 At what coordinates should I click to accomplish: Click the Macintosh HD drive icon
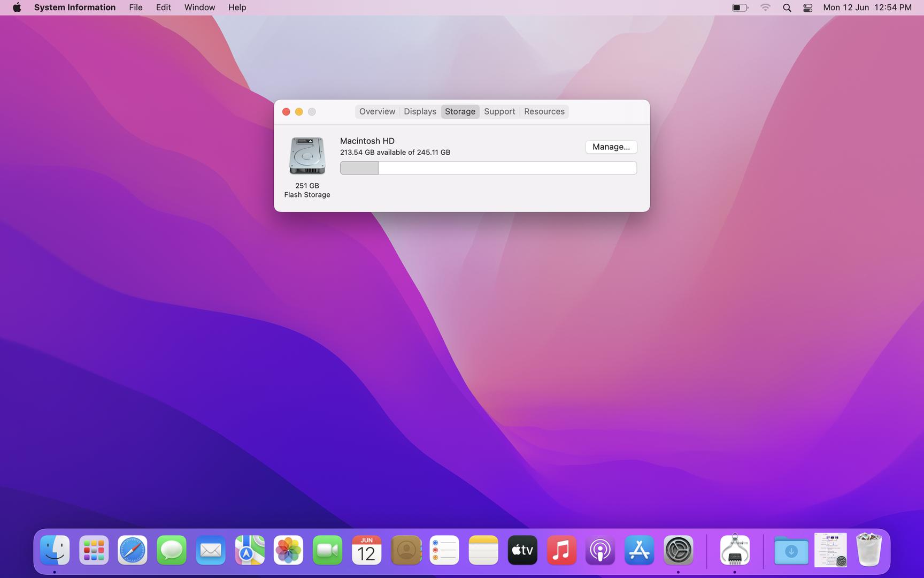[x=307, y=156]
